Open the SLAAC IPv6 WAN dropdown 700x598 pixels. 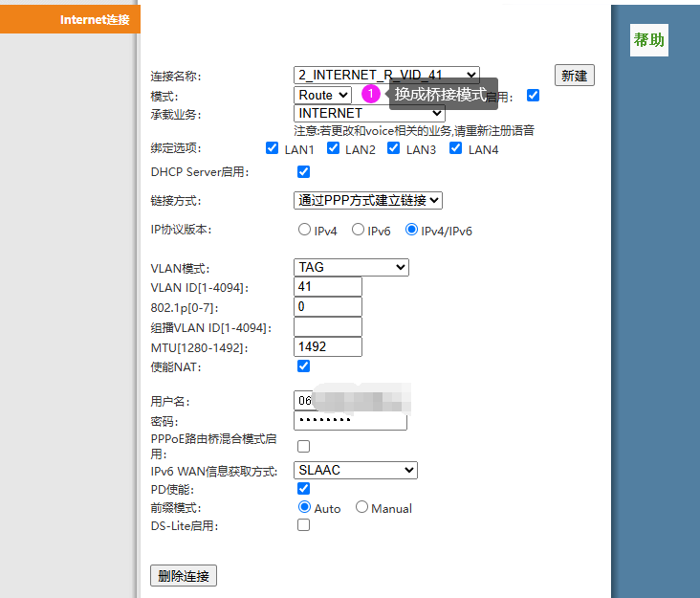click(356, 470)
